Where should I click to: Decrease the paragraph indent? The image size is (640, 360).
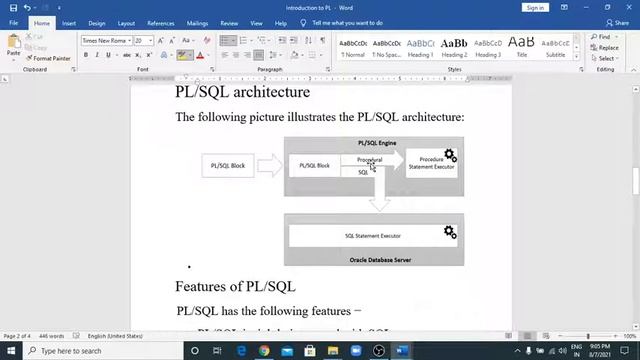pos(282,40)
